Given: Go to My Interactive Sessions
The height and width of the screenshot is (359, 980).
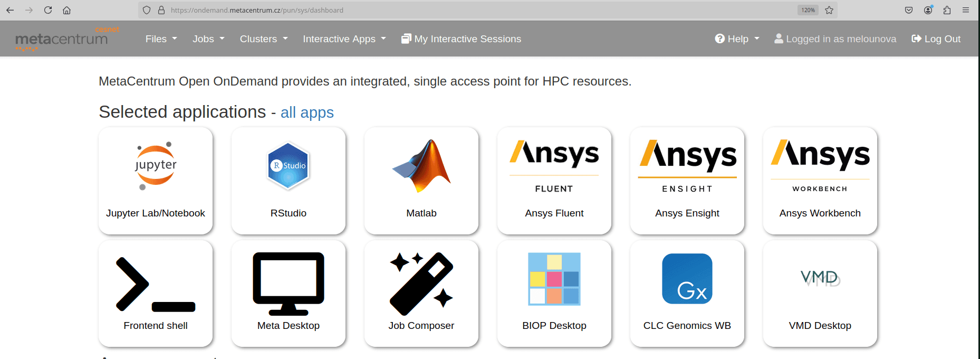Looking at the screenshot, I should (x=461, y=39).
